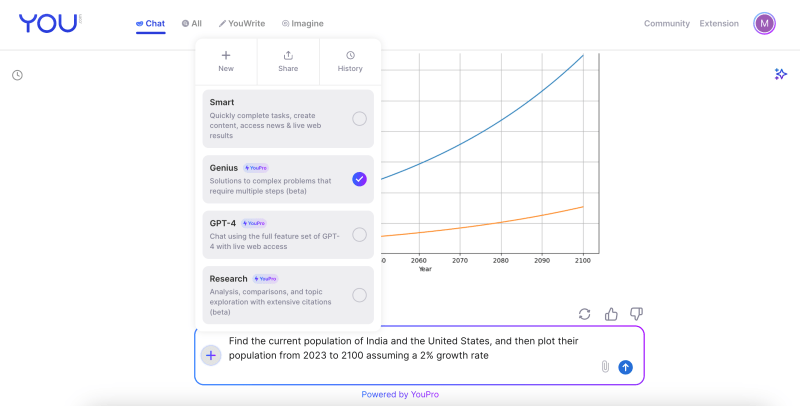Select the Genius mode radio button
The image size is (800, 406).
click(359, 179)
